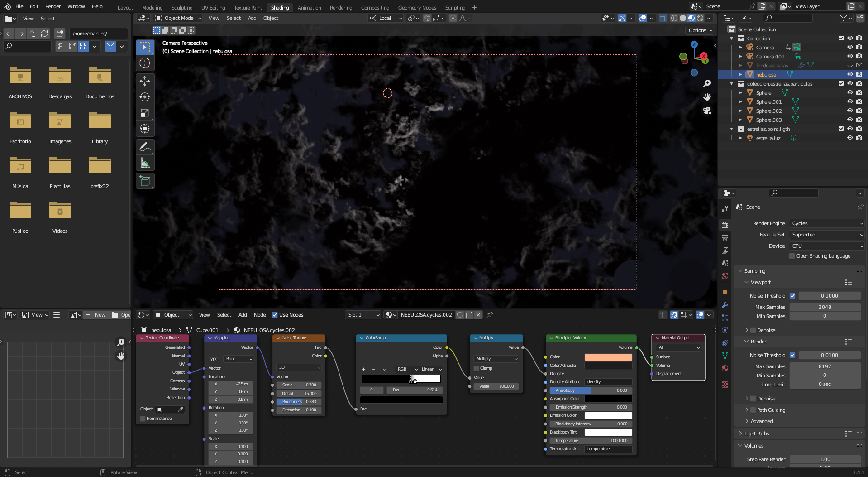The image size is (868, 477).
Task: Switch viewport to rendered shading mode
Action: [x=700, y=18]
